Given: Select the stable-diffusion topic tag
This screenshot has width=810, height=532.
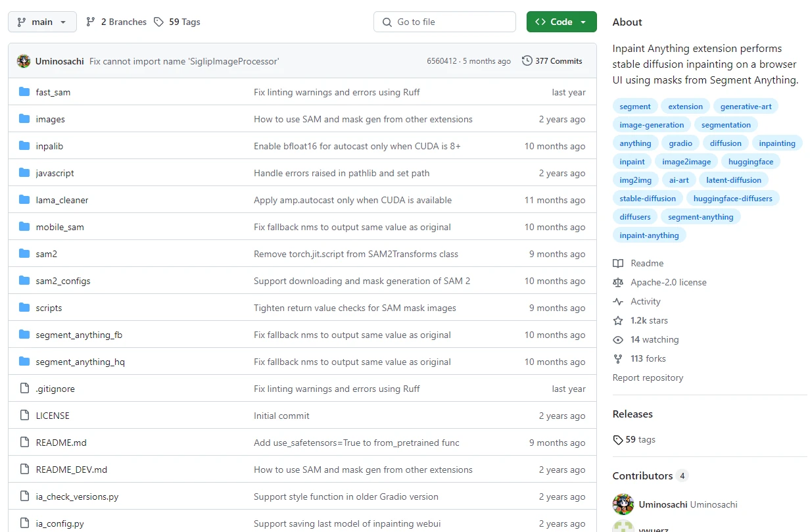Looking at the screenshot, I should point(648,198).
